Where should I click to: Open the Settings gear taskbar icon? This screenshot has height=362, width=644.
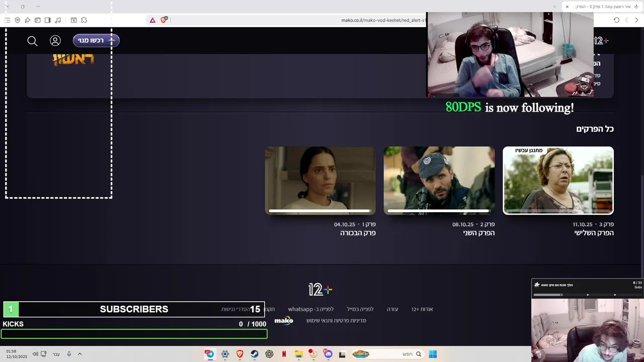coord(225,354)
